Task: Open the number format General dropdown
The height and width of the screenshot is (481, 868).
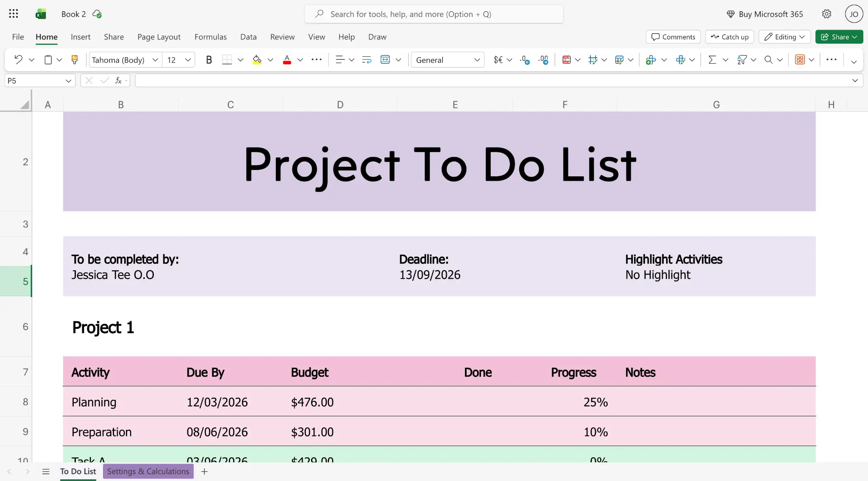Action: point(448,60)
